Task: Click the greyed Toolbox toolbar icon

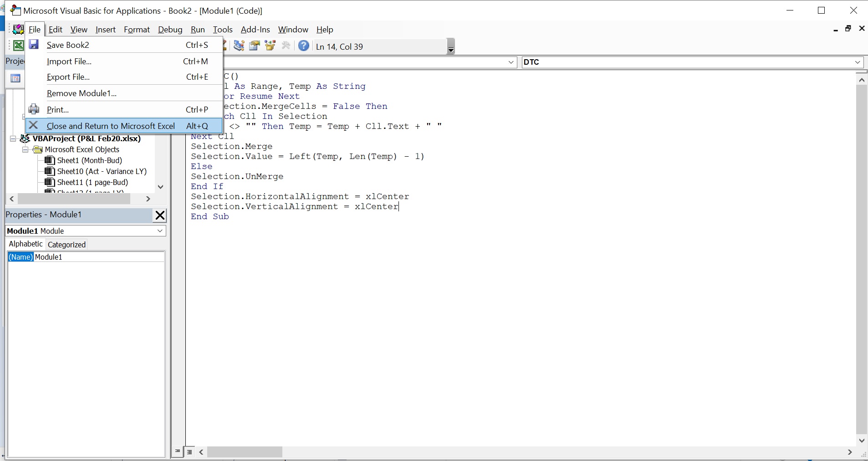Action: pos(286,46)
